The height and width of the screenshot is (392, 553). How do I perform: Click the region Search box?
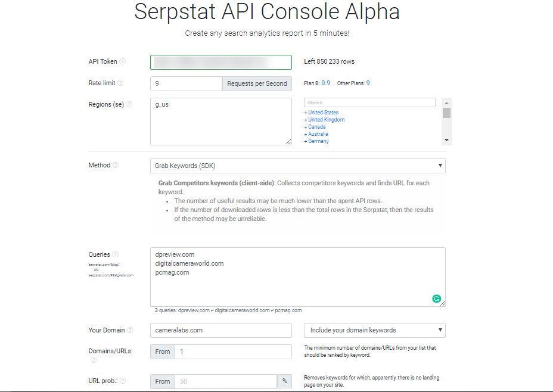coord(369,102)
